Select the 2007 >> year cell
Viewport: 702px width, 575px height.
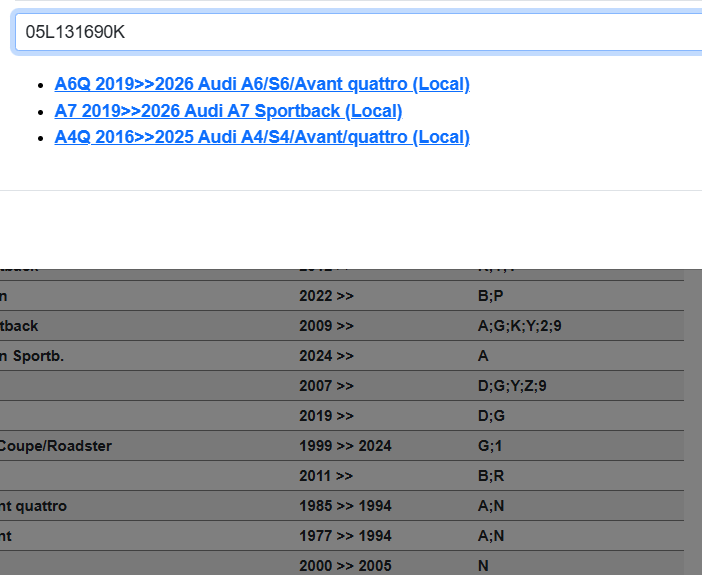(x=326, y=386)
